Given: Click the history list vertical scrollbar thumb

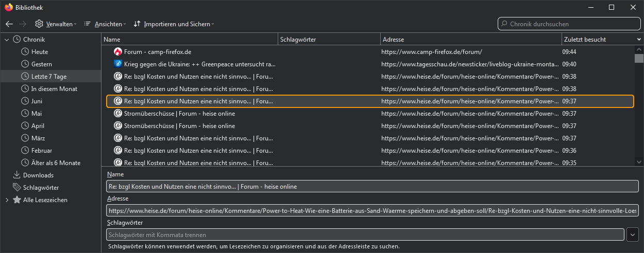Looking at the screenshot, I should click(639, 58).
